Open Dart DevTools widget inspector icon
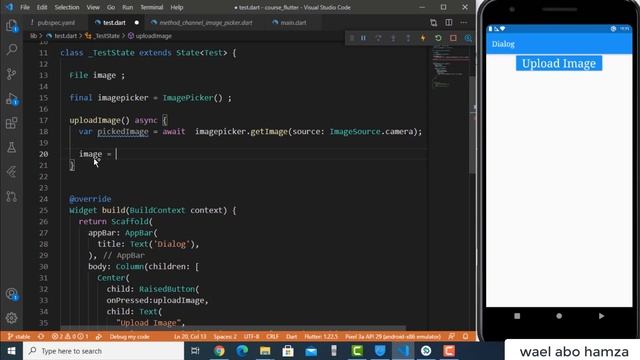The width and height of the screenshot is (640, 360). [468, 38]
